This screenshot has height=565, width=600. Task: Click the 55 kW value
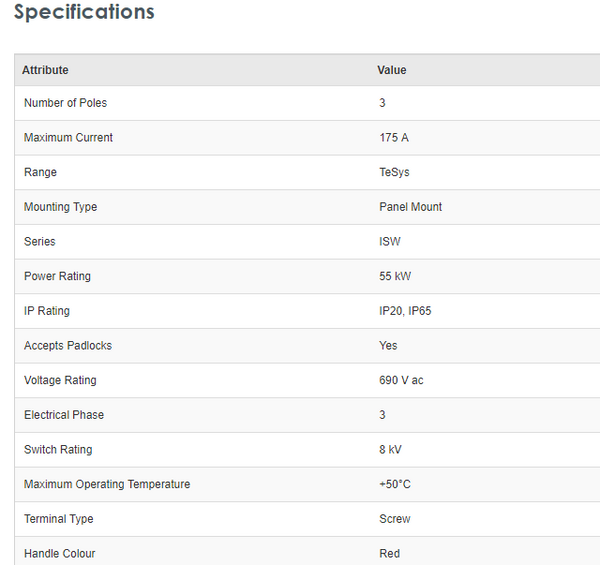pyautogui.click(x=396, y=276)
